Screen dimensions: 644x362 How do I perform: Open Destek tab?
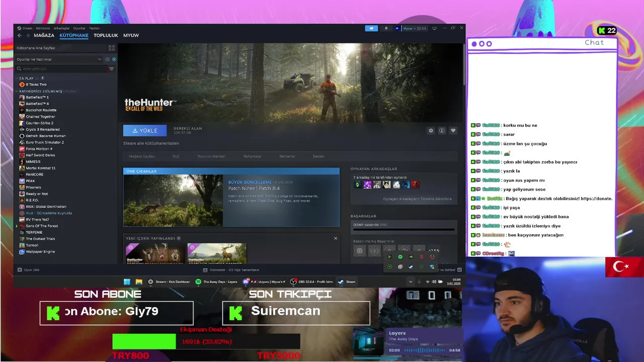[x=318, y=156]
